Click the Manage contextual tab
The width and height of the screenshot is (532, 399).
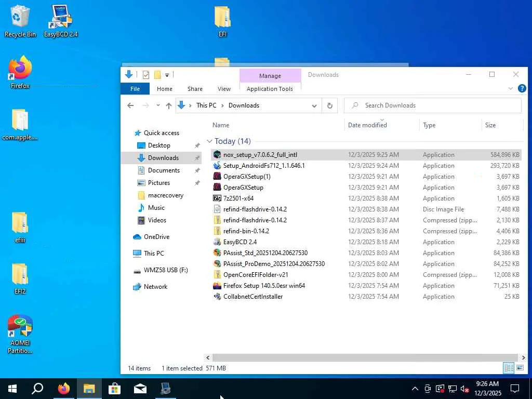click(270, 76)
